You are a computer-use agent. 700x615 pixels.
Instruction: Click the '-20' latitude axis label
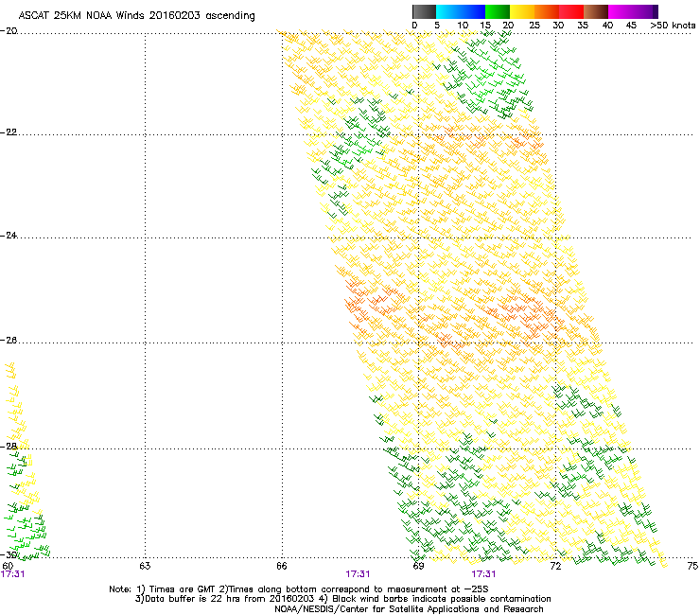(x=9, y=31)
